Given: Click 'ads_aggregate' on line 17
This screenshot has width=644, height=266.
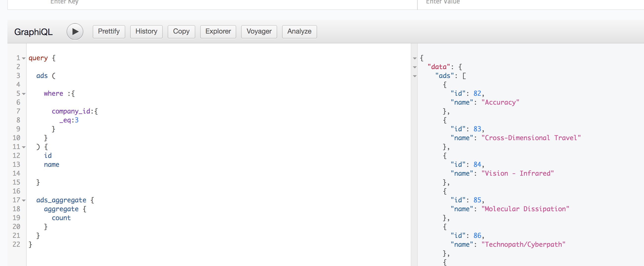Looking at the screenshot, I should 61,200.
